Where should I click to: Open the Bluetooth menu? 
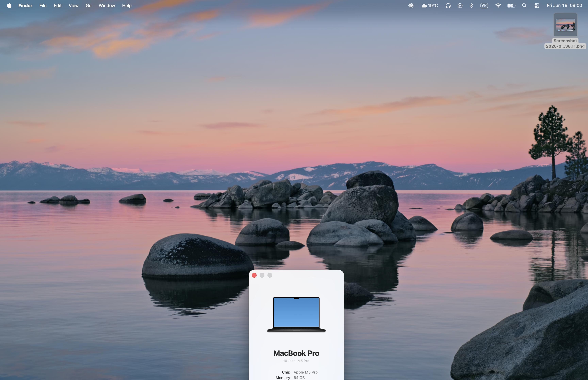point(471,5)
